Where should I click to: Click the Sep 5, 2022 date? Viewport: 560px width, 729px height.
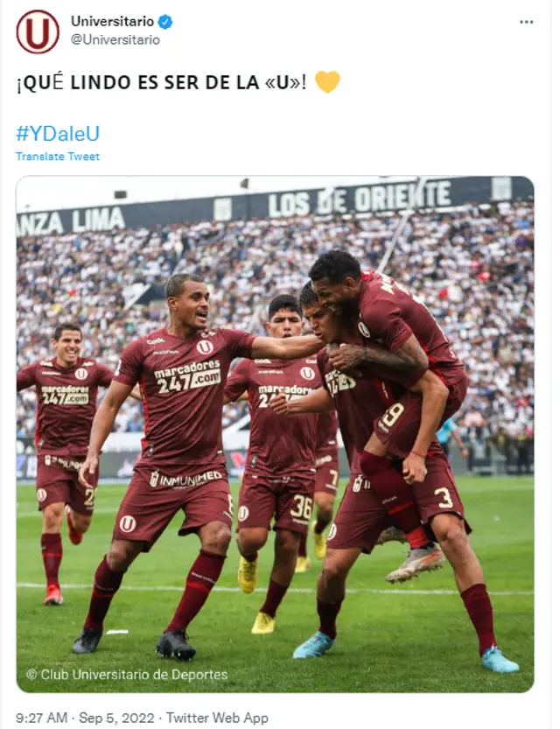pos(116,718)
